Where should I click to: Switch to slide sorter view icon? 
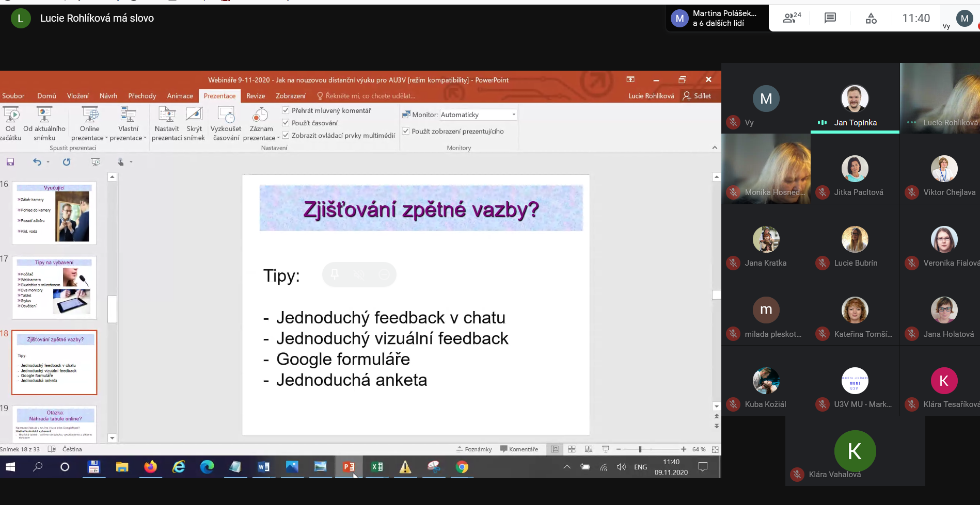(x=572, y=449)
